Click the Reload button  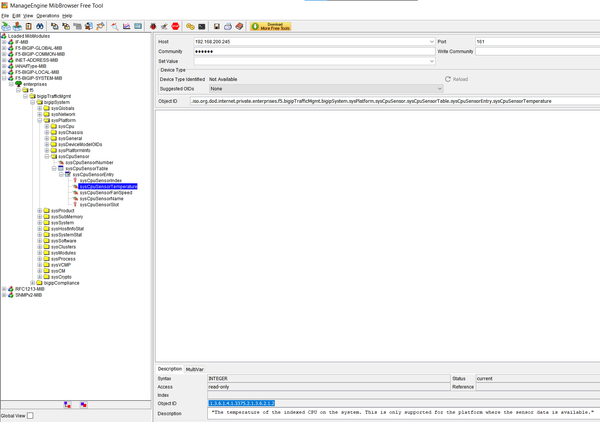[x=456, y=79]
